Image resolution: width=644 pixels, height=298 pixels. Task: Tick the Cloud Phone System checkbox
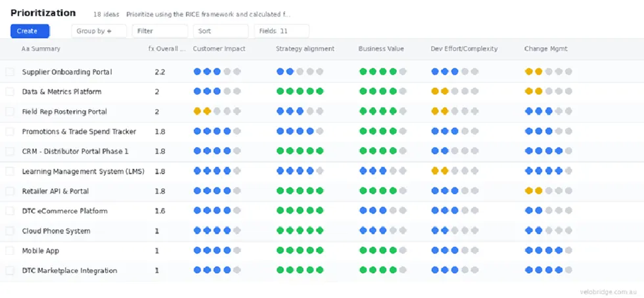(10, 230)
